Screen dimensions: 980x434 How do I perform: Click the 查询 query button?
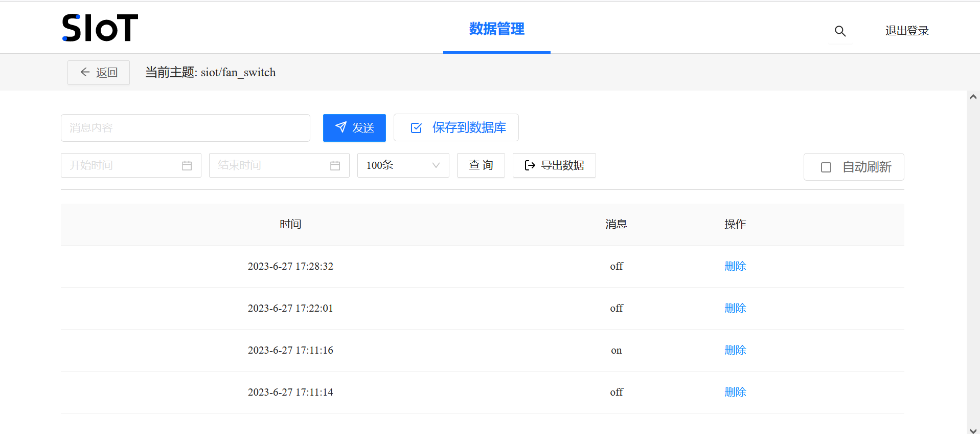481,165
